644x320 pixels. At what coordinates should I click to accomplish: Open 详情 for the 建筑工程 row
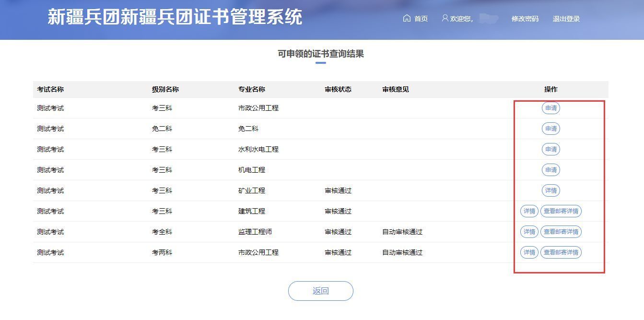point(529,211)
